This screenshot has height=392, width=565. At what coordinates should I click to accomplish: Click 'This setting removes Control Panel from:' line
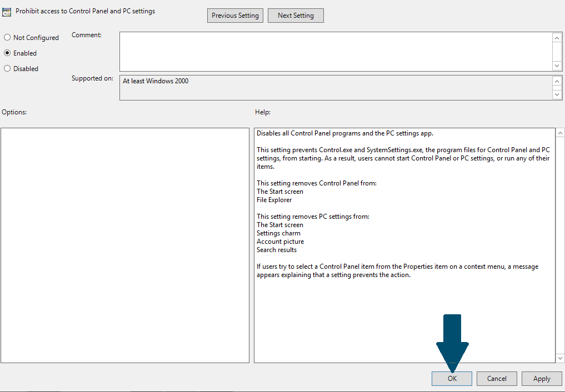317,183
